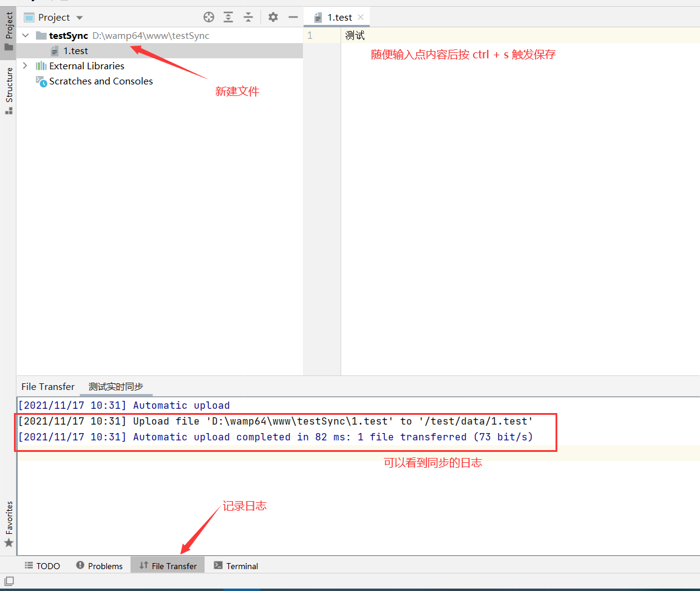Screen dimensions: 700x591
Task: Toggle the File Transfer tool window button
Action: (x=168, y=565)
